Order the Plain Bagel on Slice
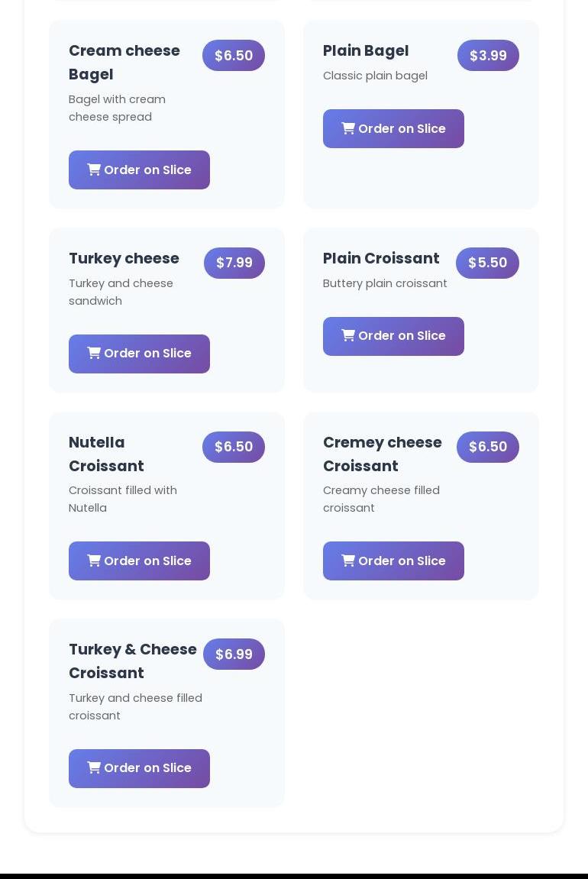Viewport: 588px width, 879px height. click(x=393, y=129)
